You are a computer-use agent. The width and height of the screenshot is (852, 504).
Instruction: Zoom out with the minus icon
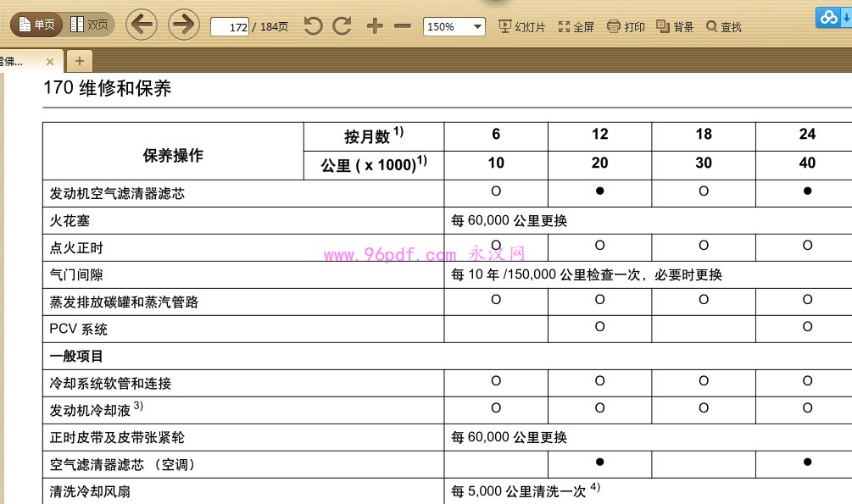coord(404,26)
